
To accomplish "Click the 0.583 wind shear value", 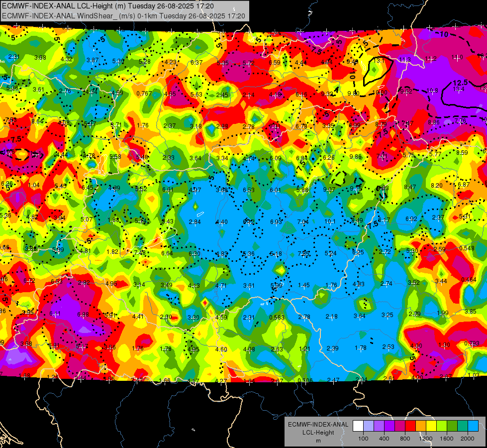I will [x=277, y=317].
